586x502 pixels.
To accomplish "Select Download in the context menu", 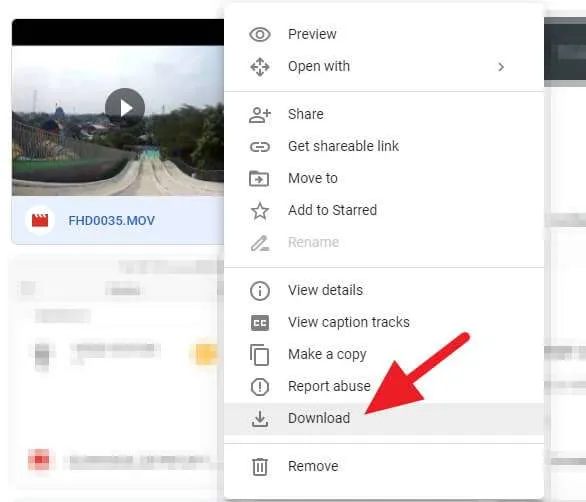I will click(384, 419).
